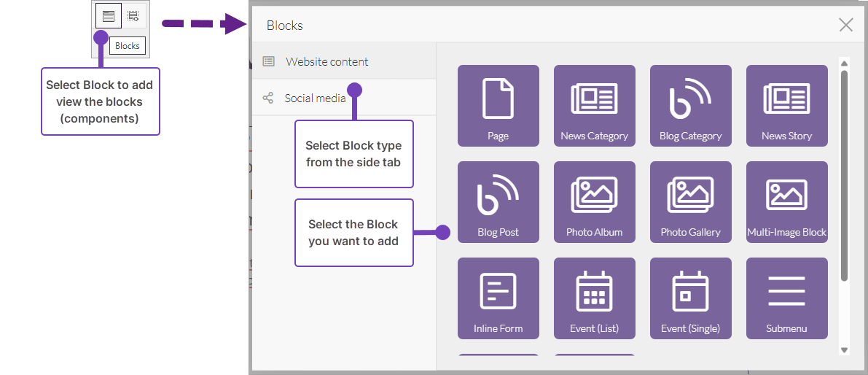
Task: Add the News Category block
Action: click(594, 105)
